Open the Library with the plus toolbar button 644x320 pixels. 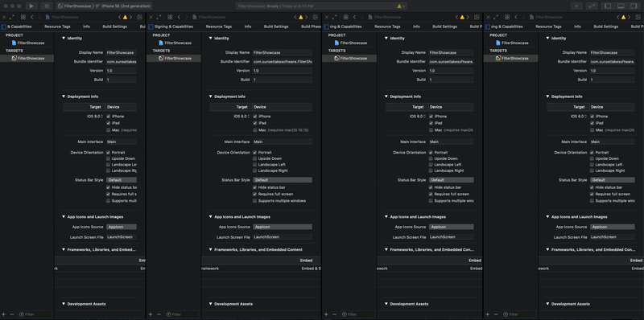tap(576, 6)
